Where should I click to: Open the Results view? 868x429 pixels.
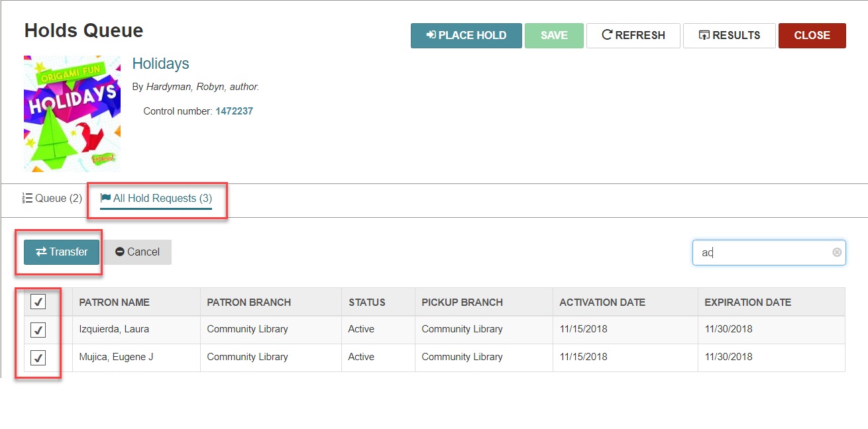click(x=730, y=36)
